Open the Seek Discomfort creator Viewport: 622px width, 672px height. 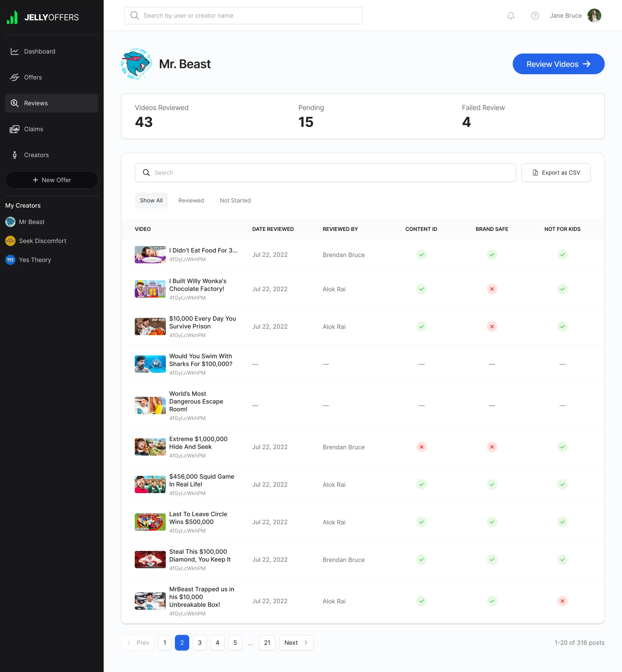[36, 241]
